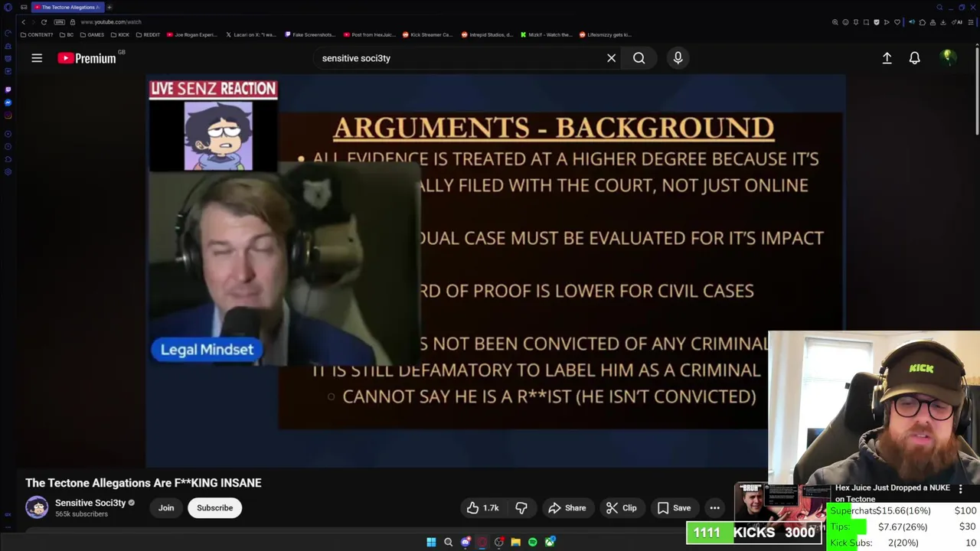
Task: Open the KICK bookmarks folder
Action: (120, 34)
